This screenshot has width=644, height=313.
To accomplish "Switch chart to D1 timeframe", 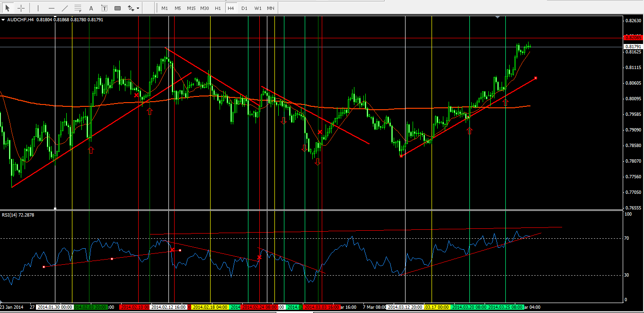I will pyautogui.click(x=244, y=8).
